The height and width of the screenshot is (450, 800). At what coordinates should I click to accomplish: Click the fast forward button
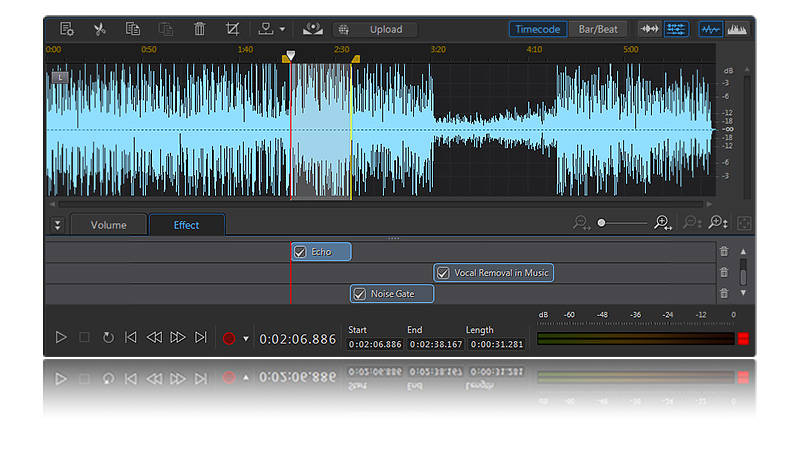coord(177,338)
